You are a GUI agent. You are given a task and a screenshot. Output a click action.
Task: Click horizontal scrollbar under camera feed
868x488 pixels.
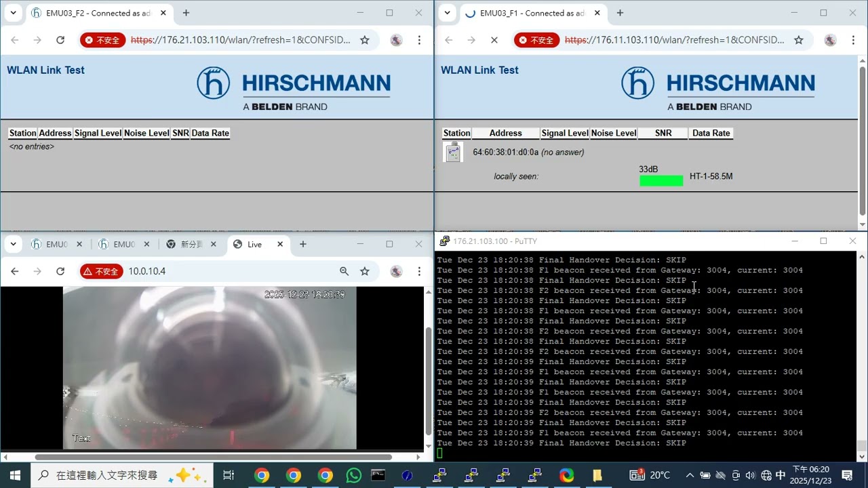tap(213, 457)
